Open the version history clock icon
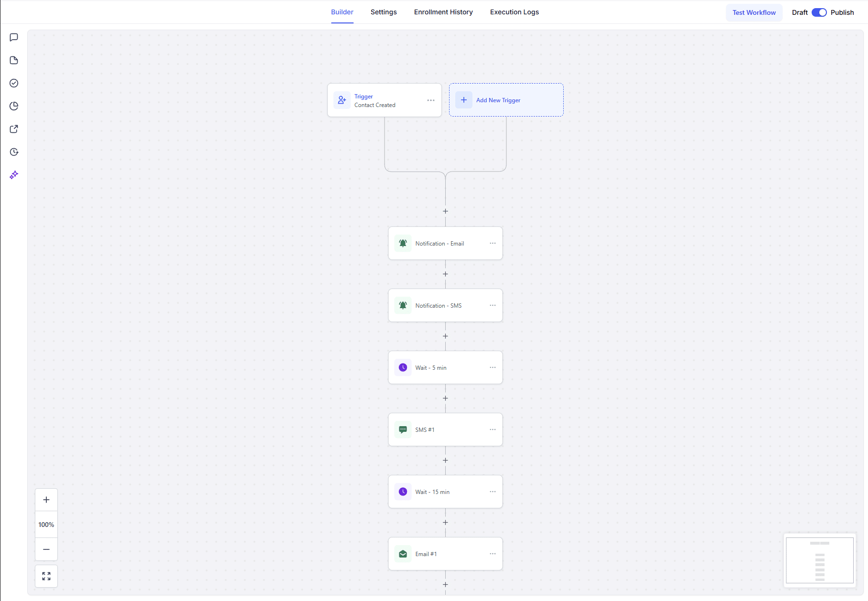This screenshot has width=868, height=601. [14, 152]
